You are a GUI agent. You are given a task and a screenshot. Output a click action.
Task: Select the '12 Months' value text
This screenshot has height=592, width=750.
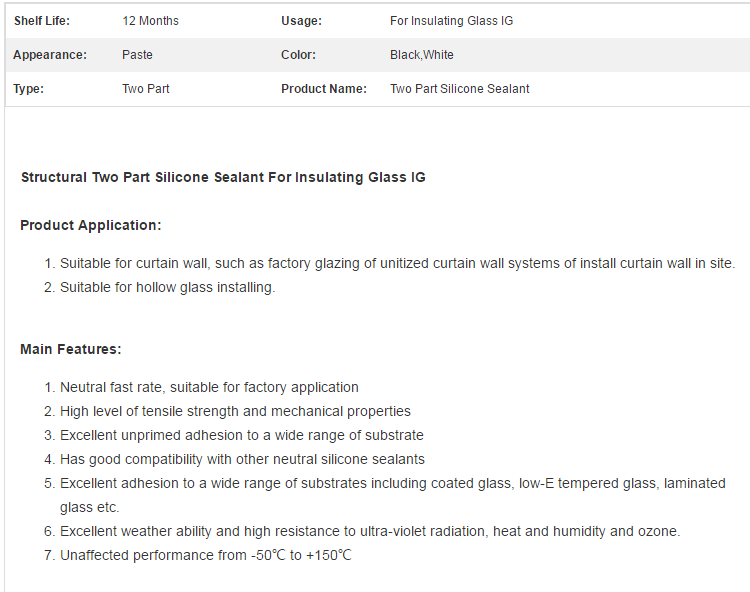[150, 21]
